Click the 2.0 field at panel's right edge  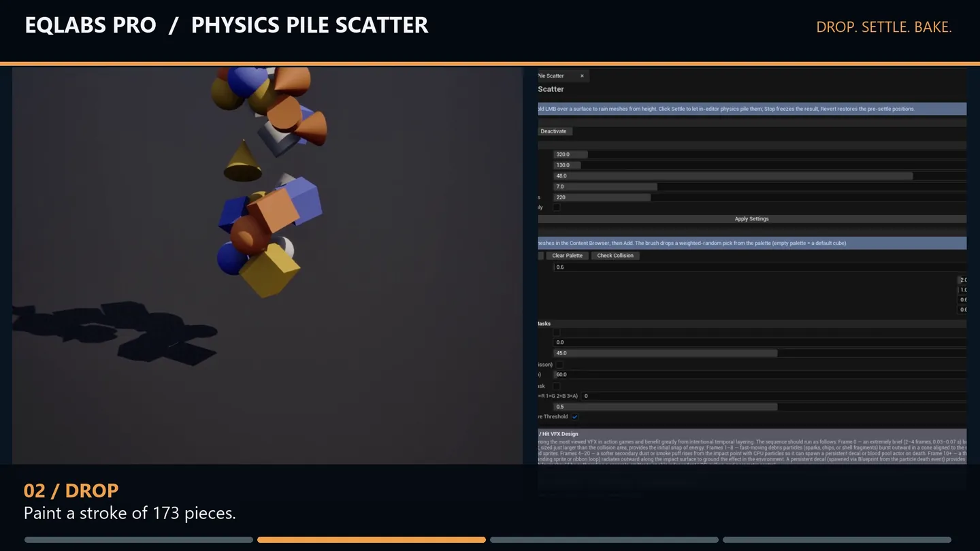point(962,280)
